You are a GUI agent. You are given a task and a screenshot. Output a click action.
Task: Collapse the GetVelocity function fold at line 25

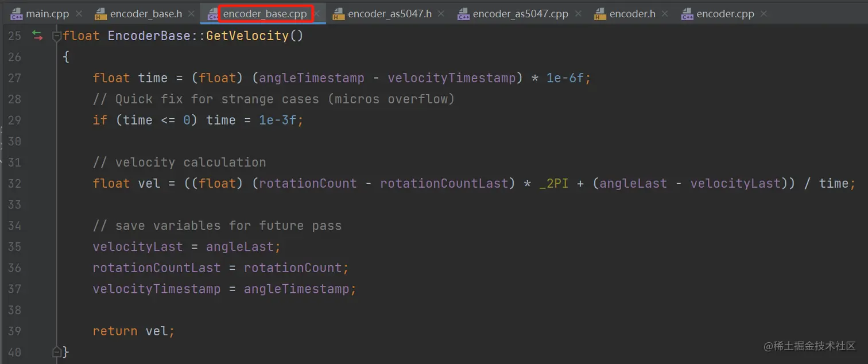point(56,36)
